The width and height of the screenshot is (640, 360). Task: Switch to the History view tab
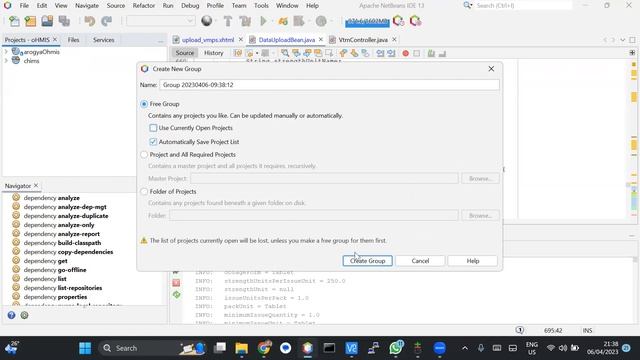[x=213, y=53]
